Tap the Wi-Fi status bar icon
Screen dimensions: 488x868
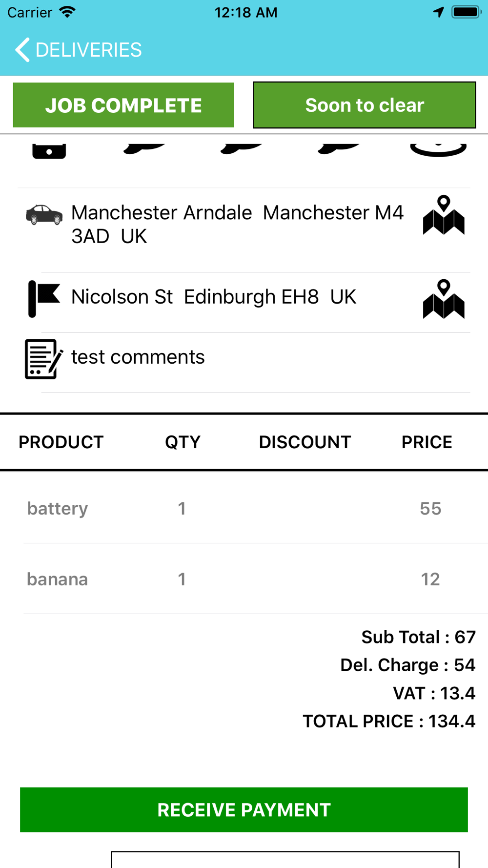pos(67,12)
